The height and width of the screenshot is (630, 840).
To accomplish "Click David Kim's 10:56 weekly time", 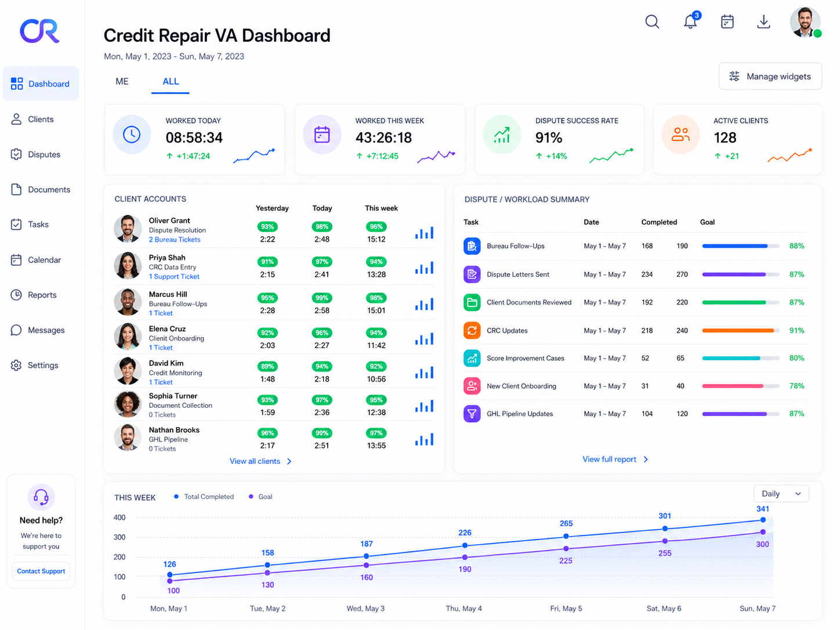I will (x=376, y=379).
